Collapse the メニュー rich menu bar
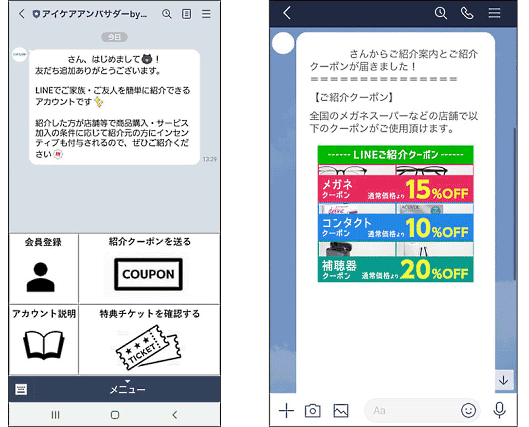 pyautogui.click(x=128, y=389)
